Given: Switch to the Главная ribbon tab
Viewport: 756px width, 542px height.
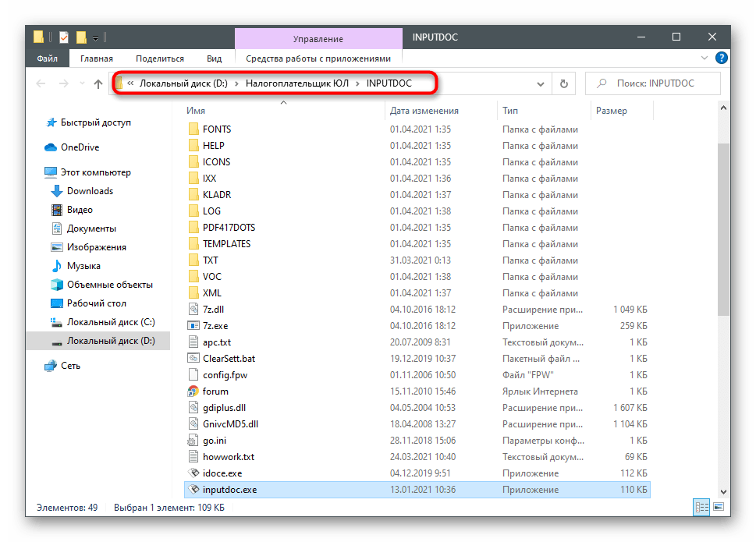Looking at the screenshot, I should click(97, 58).
